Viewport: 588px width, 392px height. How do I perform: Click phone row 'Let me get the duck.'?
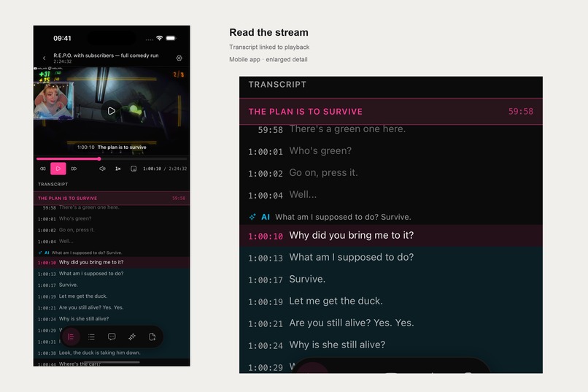(112, 296)
